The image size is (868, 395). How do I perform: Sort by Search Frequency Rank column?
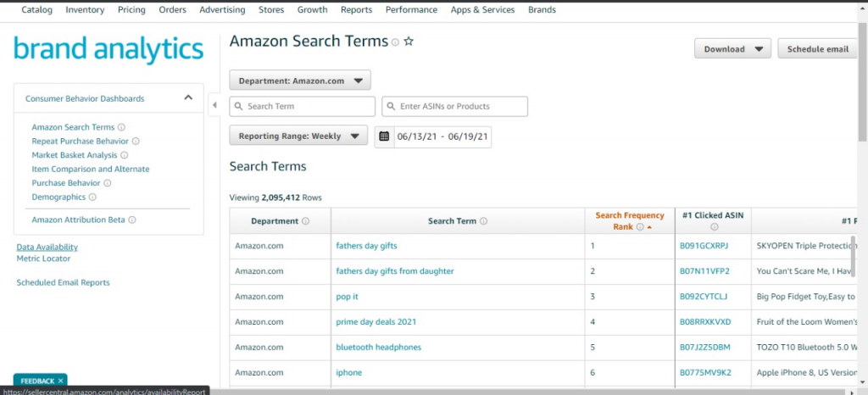(630, 220)
